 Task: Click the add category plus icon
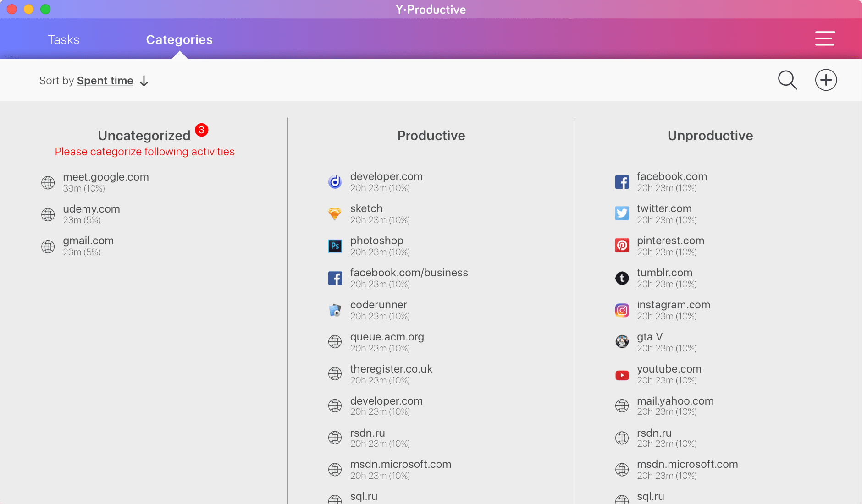click(826, 80)
